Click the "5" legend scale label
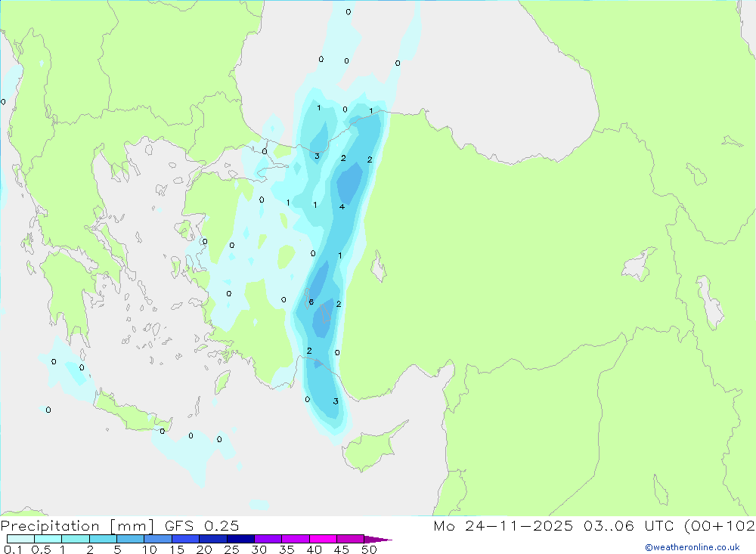Viewport: 756px width, 554px height. pyautogui.click(x=117, y=549)
